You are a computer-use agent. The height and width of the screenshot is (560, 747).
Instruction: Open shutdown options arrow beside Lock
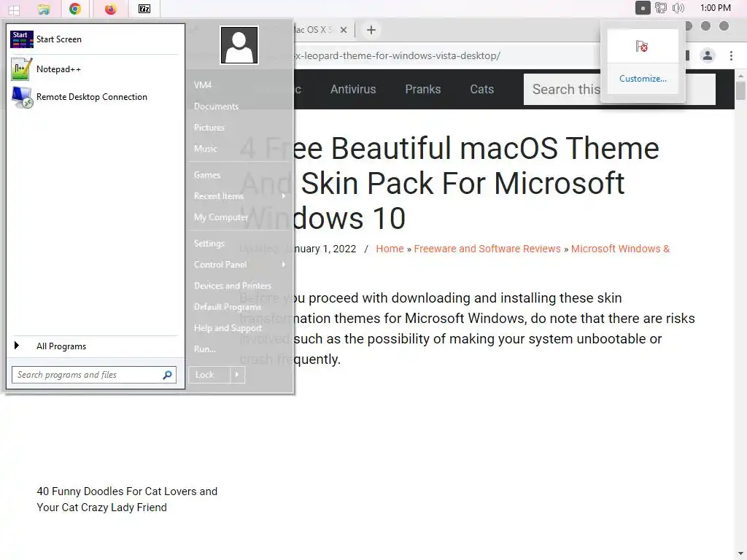237,375
